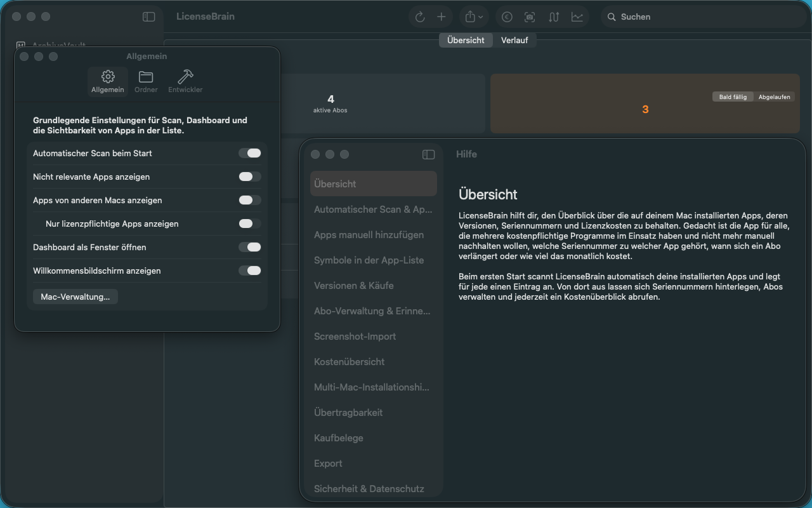The width and height of the screenshot is (812, 508).
Task: Open cost overview euro icon
Action: point(507,17)
